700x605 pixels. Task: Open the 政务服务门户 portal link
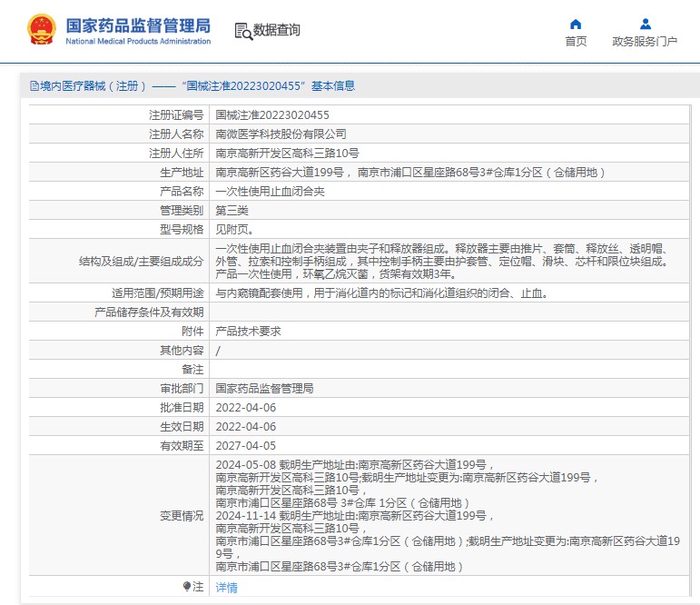645,41
